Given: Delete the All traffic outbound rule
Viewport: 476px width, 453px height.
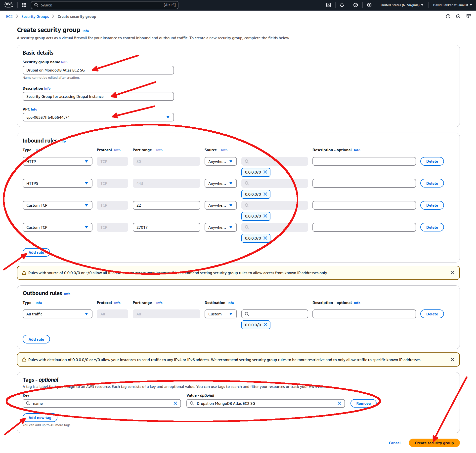Looking at the screenshot, I should pyautogui.click(x=432, y=314).
